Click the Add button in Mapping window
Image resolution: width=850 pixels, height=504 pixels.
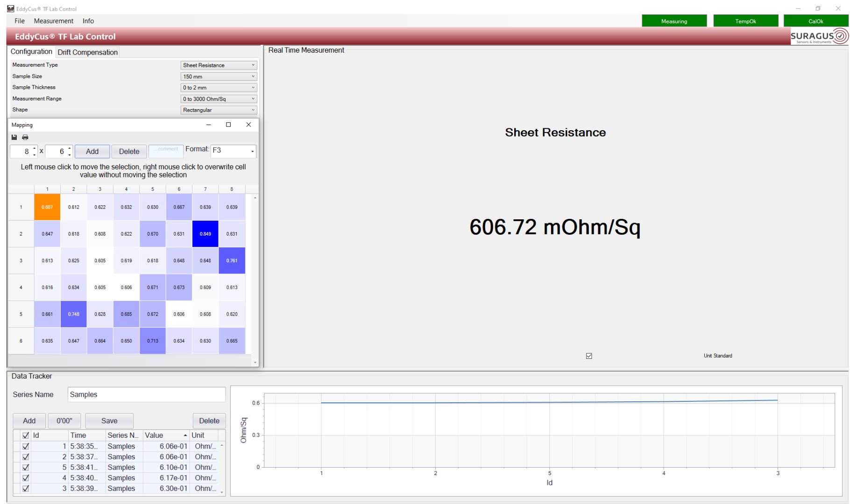92,151
